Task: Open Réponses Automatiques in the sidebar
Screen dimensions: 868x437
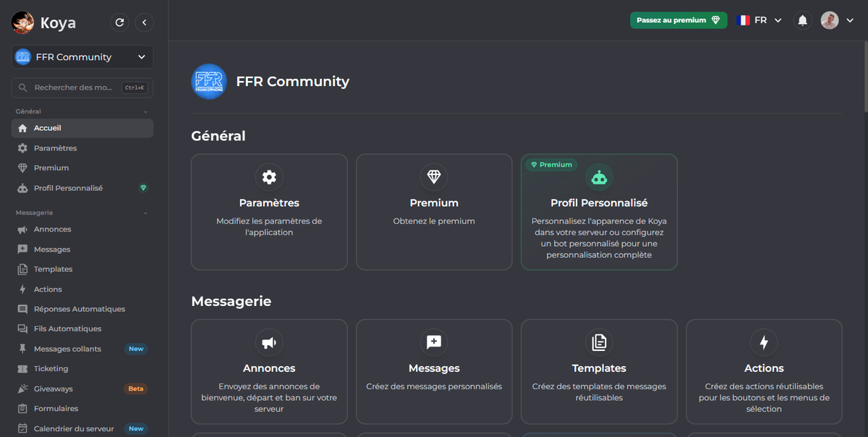Action: (x=82, y=309)
